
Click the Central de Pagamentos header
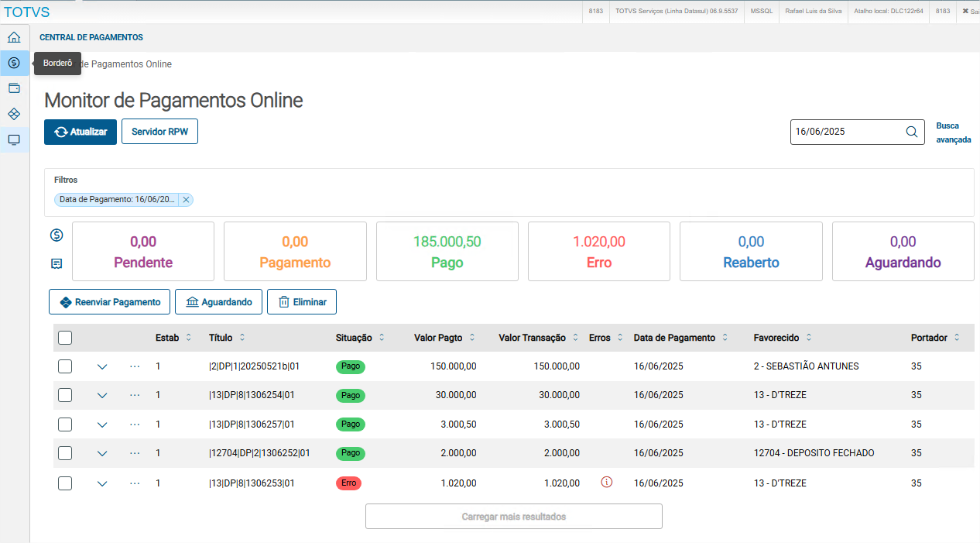coord(91,37)
